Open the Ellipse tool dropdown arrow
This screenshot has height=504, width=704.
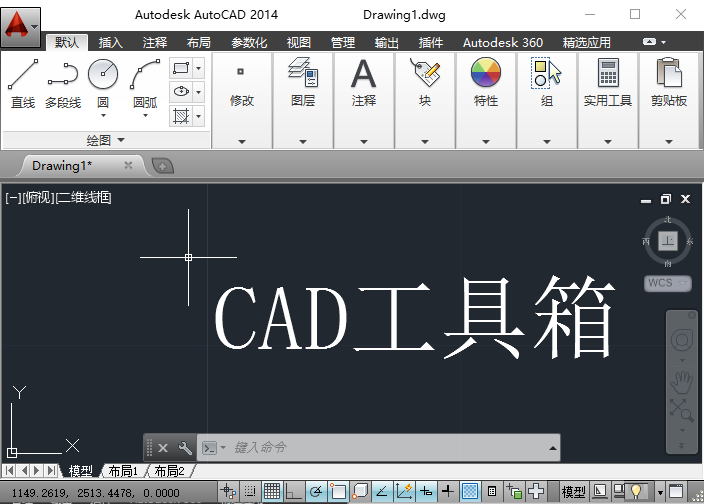click(x=198, y=92)
